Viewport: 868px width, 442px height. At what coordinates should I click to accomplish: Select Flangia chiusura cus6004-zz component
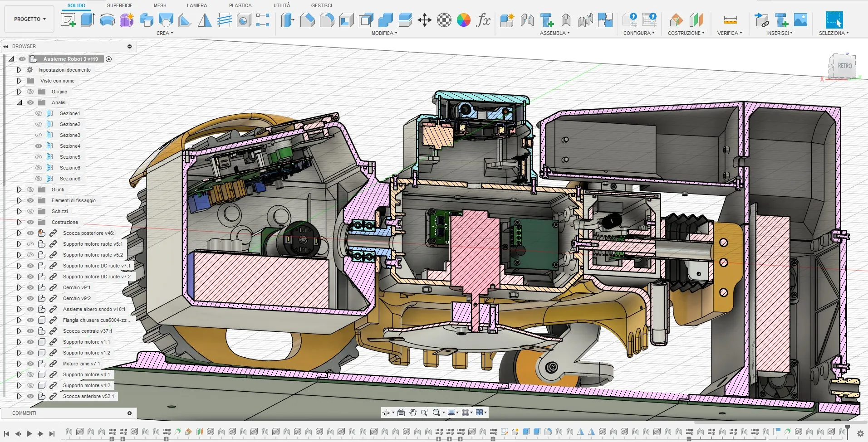[97, 320]
